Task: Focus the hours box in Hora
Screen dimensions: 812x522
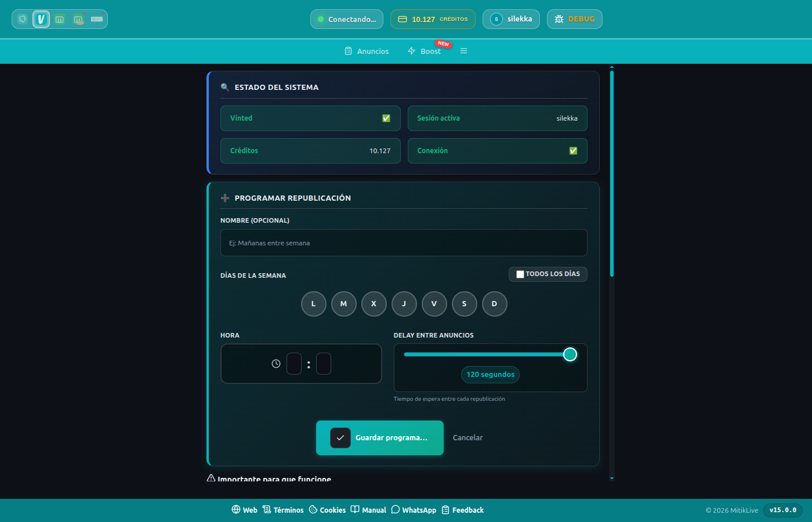Action: [294, 364]
